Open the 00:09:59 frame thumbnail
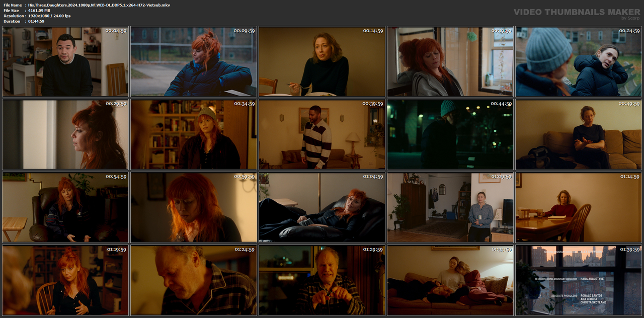644x318 pixels. 194,61
